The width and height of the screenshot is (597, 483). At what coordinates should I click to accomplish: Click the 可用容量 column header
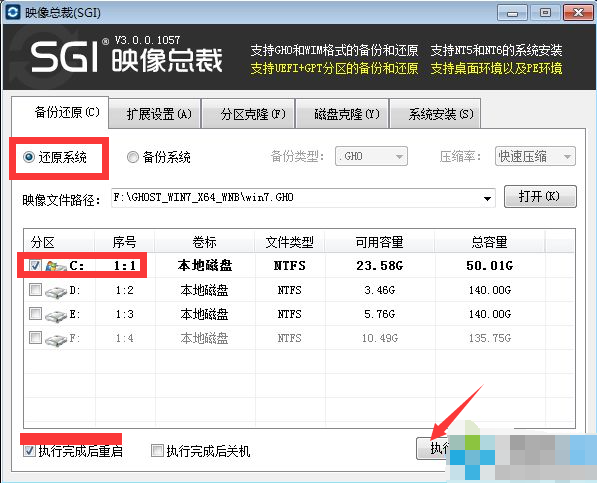[x=379, y=242]
